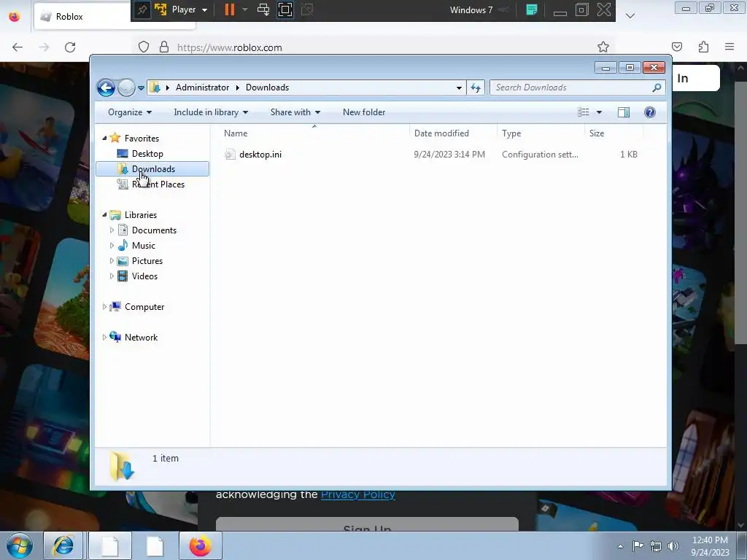Open Include in library menu
This screenshot has height=560, width=747.
click(x=211, y=112)
